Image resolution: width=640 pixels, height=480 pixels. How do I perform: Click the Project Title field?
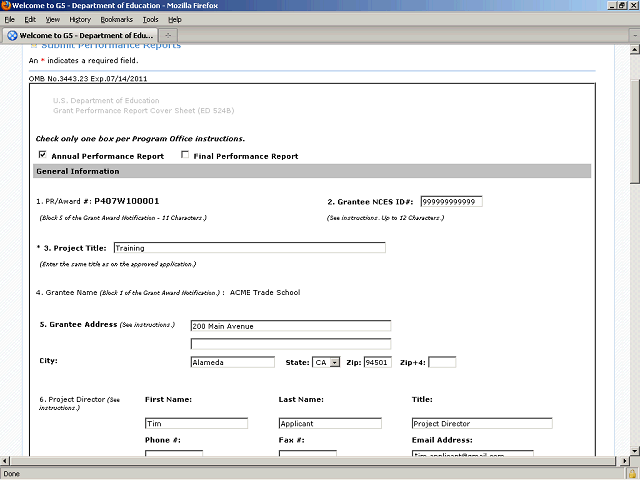[249, 248]
